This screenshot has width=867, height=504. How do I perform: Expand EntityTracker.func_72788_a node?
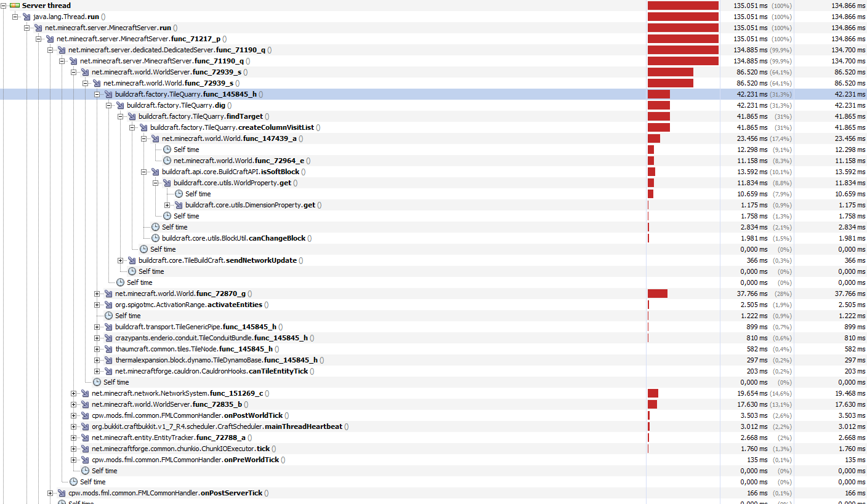[74, 438]
